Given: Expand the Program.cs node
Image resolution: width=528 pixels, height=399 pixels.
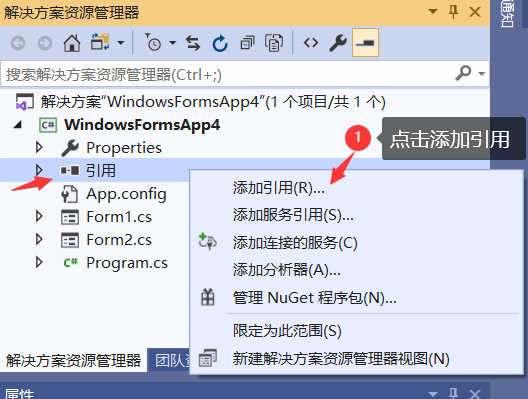Looking at the screenshot, I should click(39, 262).
